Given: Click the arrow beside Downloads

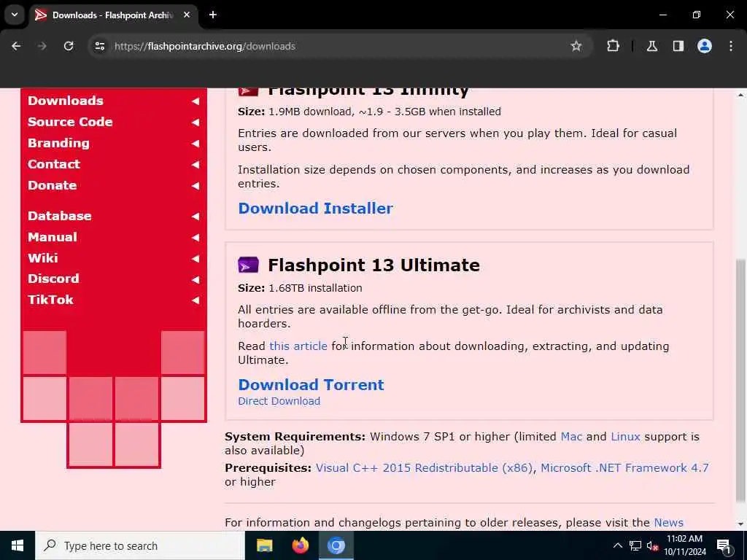Looking at the screenshot, I should [x=196, y=101].
